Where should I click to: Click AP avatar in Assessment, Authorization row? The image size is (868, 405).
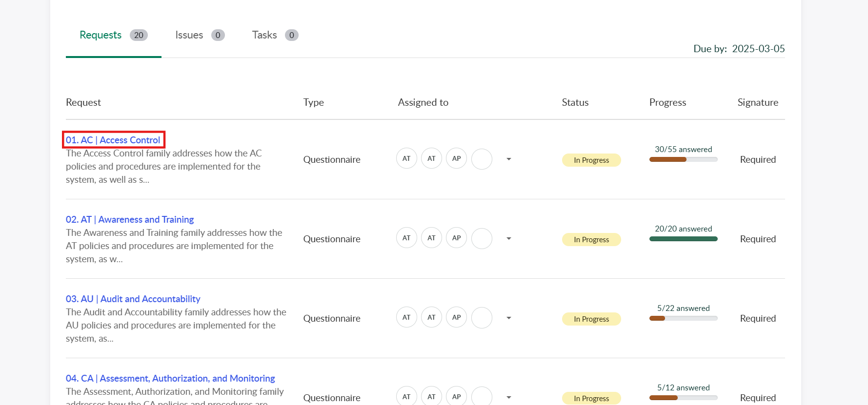(456, 397)
